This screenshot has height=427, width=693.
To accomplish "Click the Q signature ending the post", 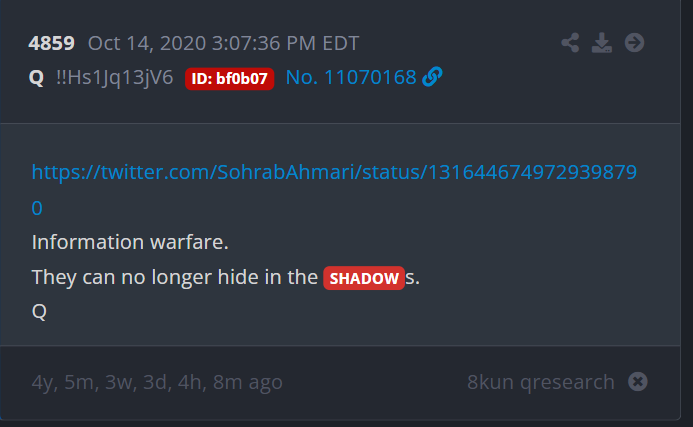I will pos(39,312).
